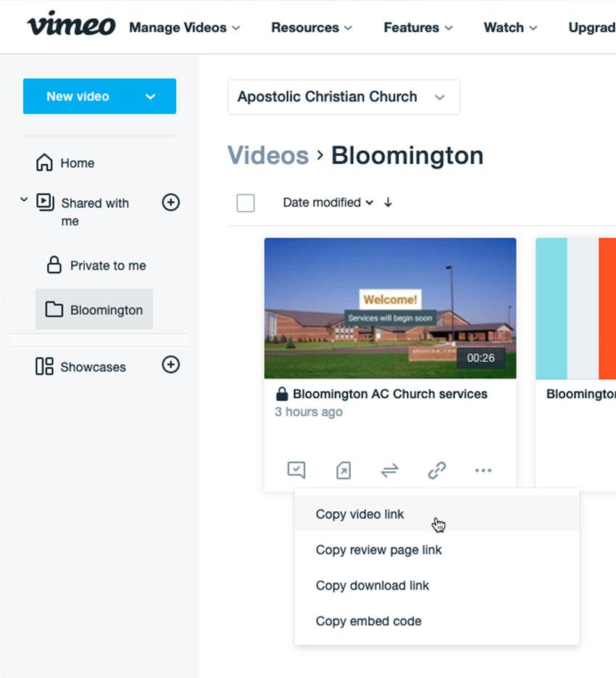
Task: Click the Bloomington page heading
Action: pyautogui.click(x=407, y=155)
